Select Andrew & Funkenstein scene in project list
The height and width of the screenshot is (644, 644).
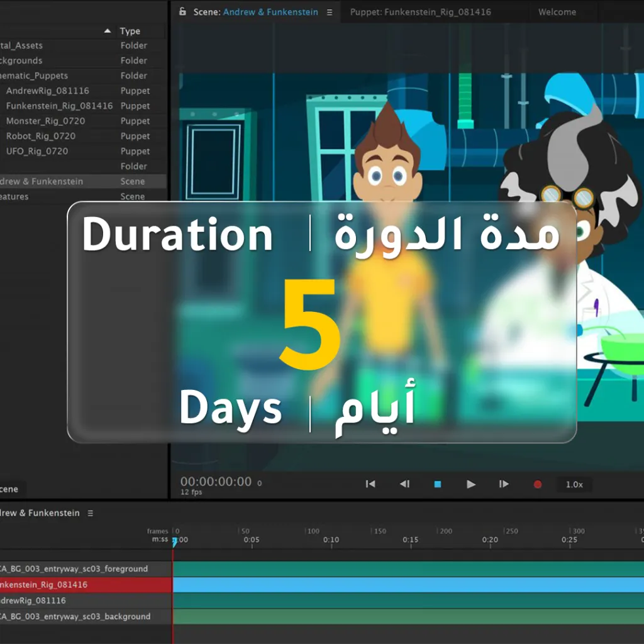click(x=83, y=181)
